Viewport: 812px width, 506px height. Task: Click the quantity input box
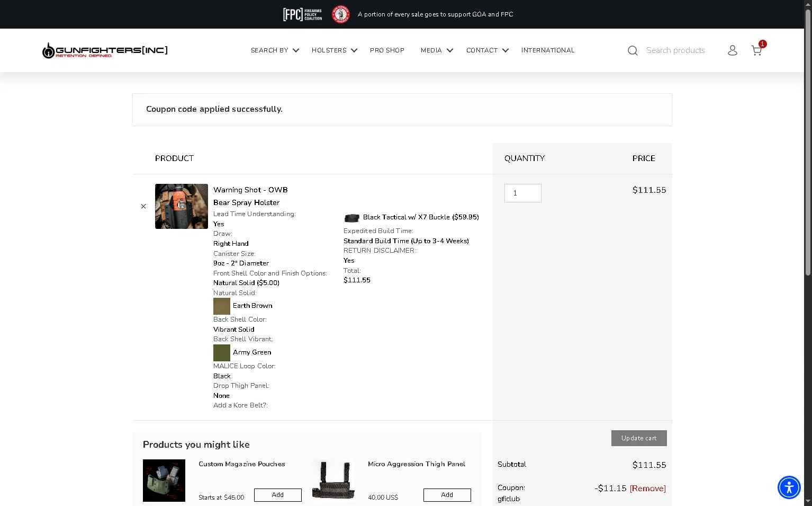tap(523, 193)
